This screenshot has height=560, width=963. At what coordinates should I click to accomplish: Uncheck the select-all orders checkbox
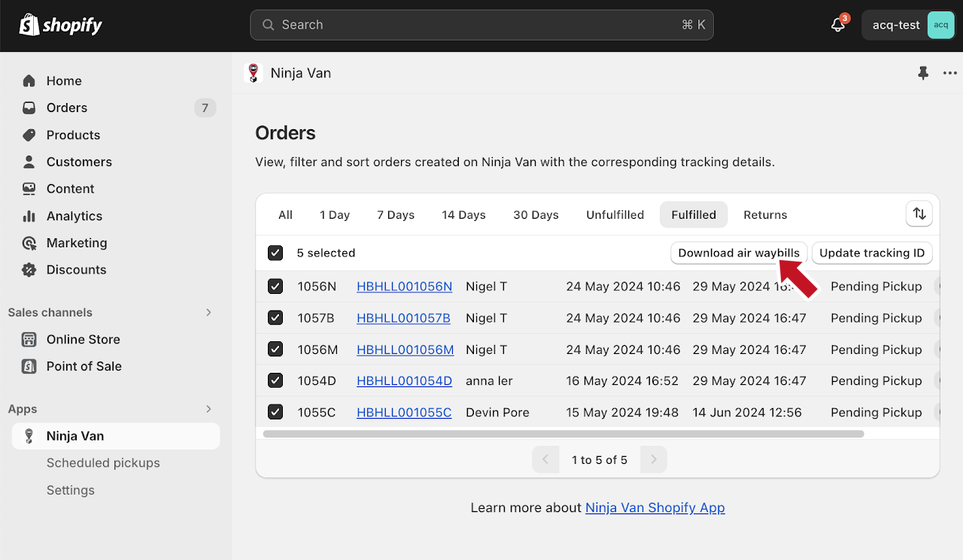pos(275,253)
